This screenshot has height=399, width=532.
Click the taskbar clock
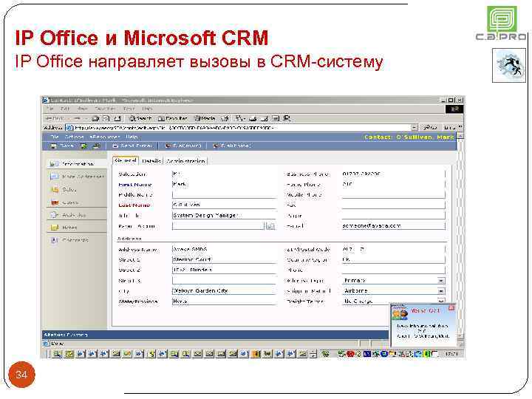pyautogui.click(x=451, y=354)
